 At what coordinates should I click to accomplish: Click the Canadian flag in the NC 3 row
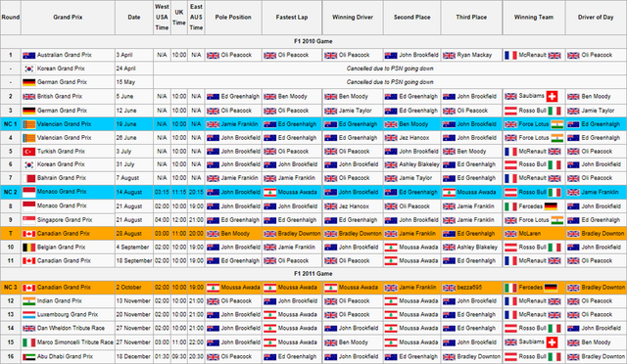coord(28,288)
